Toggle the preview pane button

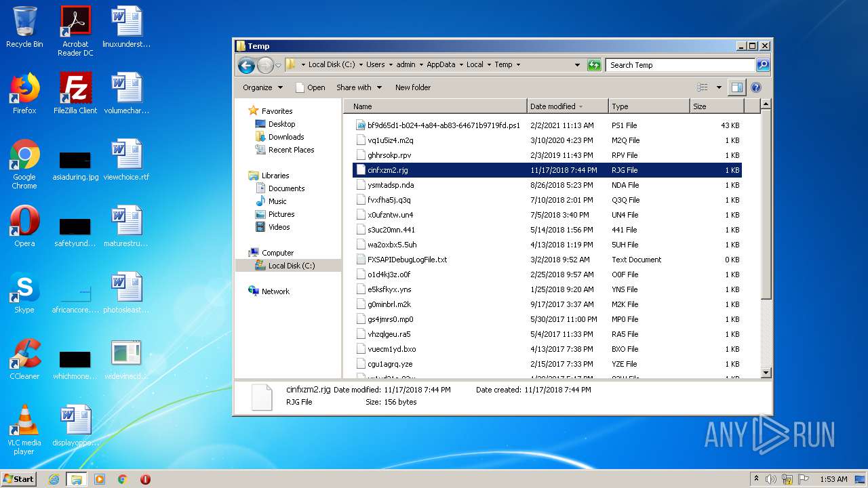click(736, 87)
